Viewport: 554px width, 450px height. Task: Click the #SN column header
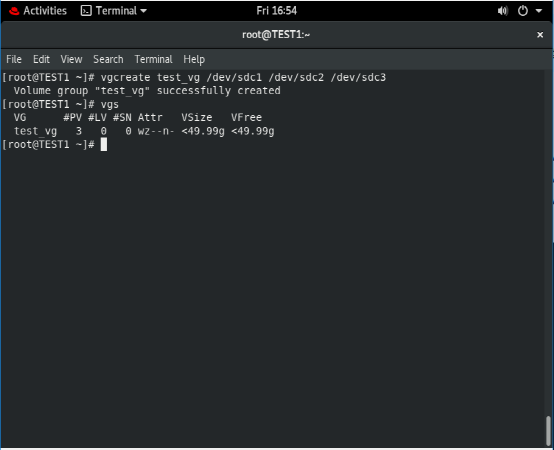[x=122, y=118]
